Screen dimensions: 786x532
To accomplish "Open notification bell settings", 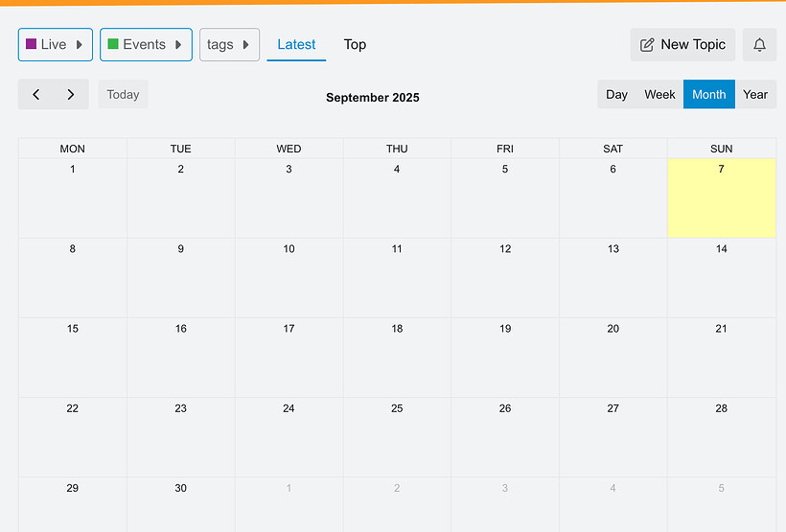I will 759,45.
